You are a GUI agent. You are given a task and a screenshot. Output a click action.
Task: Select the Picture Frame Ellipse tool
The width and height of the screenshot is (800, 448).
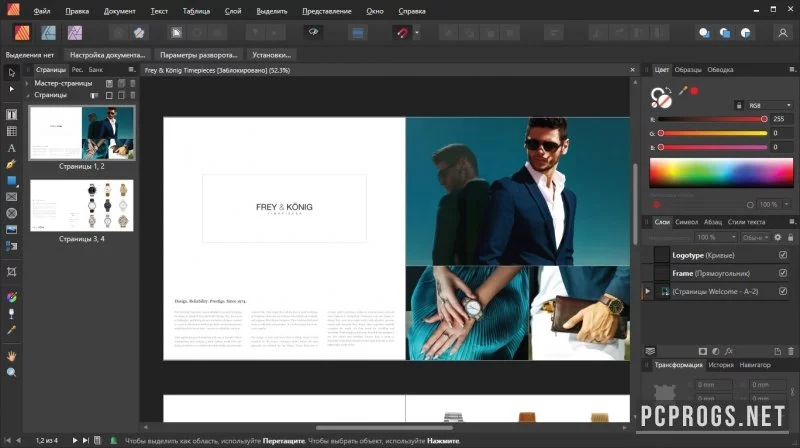[11, 213]
